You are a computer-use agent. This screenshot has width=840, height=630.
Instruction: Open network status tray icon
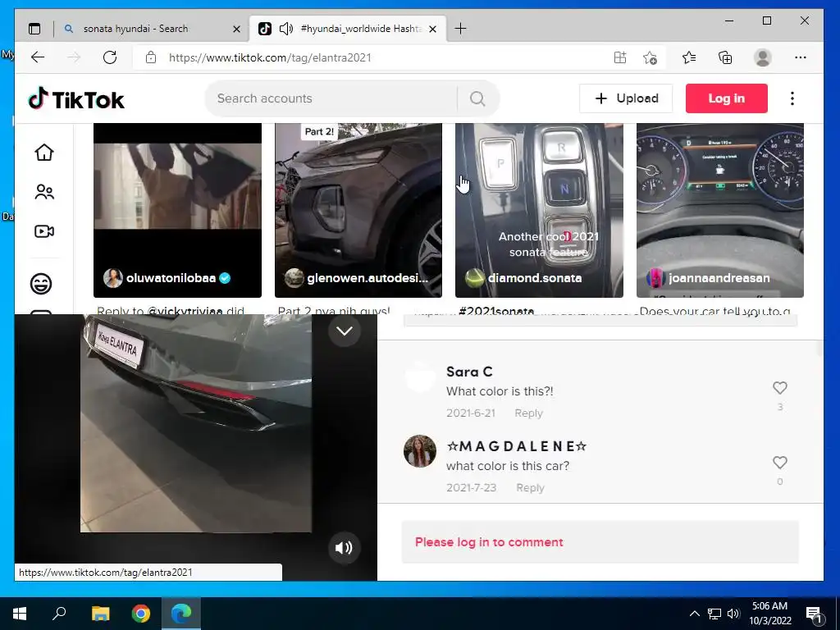[x=714, y=614]
